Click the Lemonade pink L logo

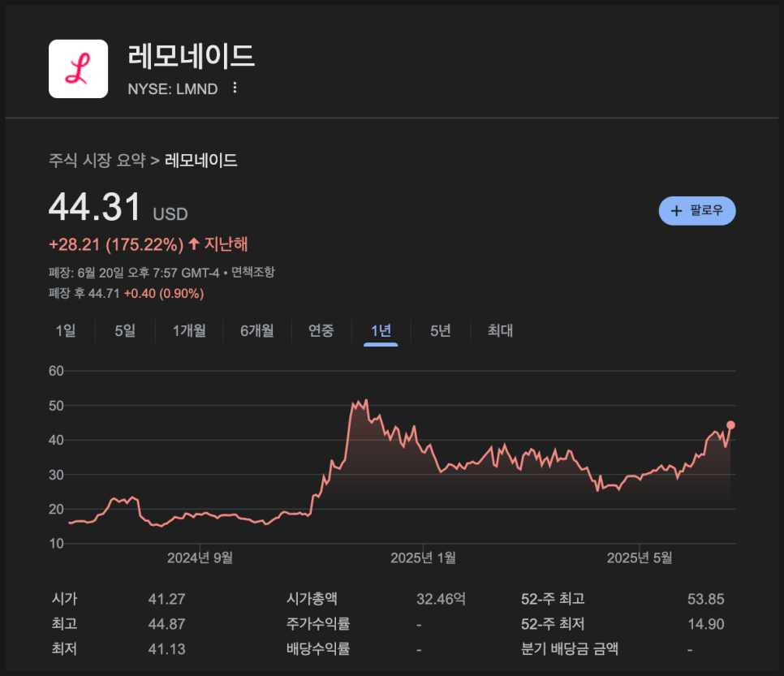click(x=78, y=69)
